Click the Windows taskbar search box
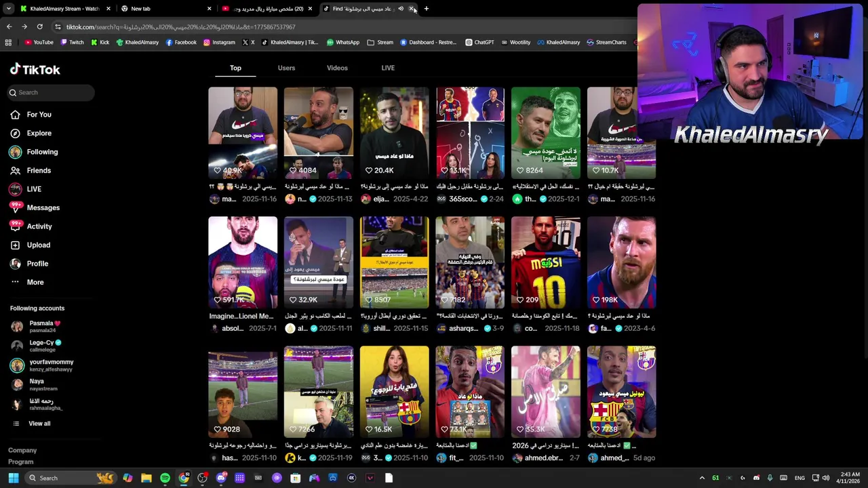 69,478
